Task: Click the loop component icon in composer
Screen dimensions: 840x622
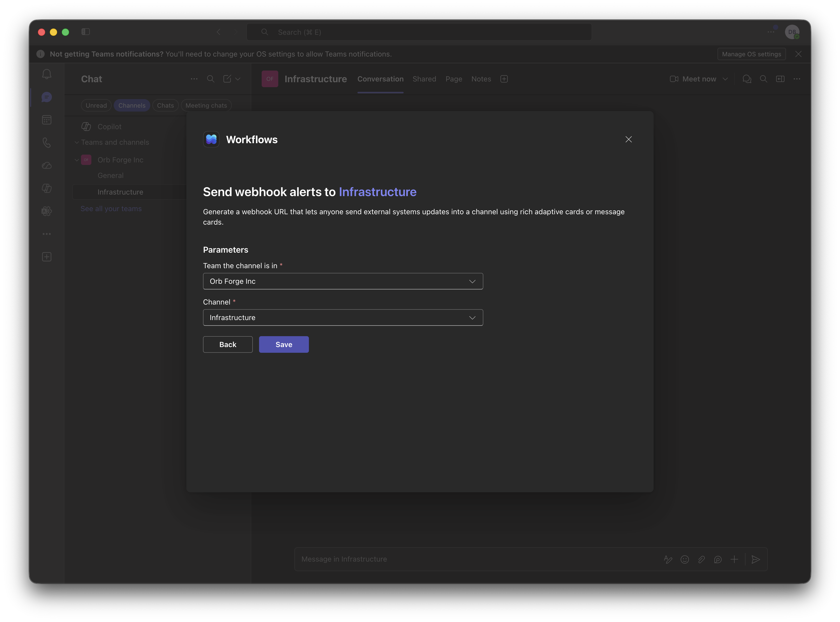Action: [x=718, y=559]
